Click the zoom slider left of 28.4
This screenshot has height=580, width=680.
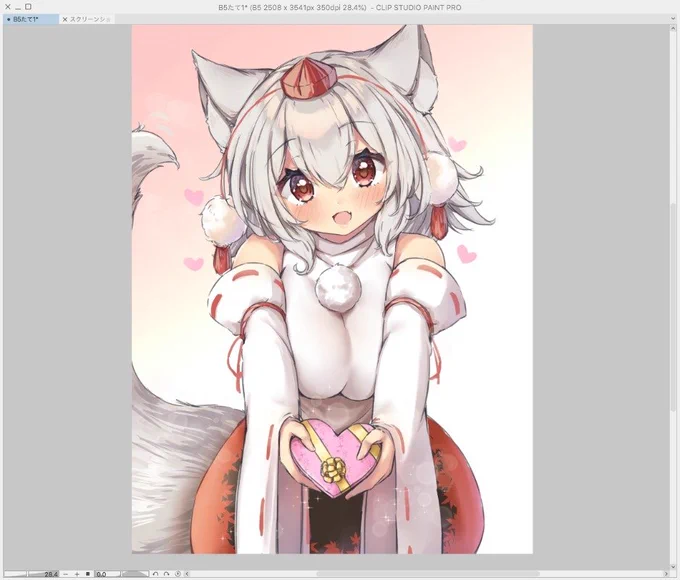click(x=16, y=574)
